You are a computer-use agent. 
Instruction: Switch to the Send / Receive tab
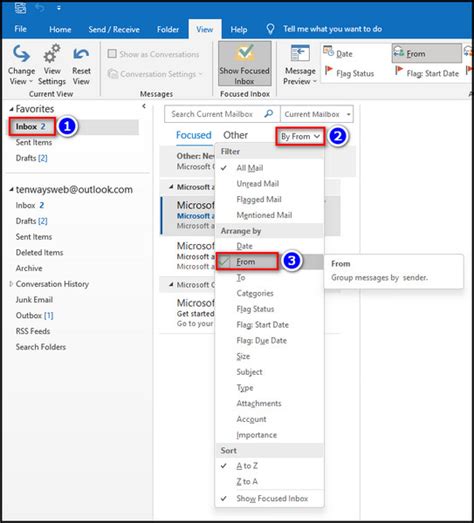click(114, 29)
